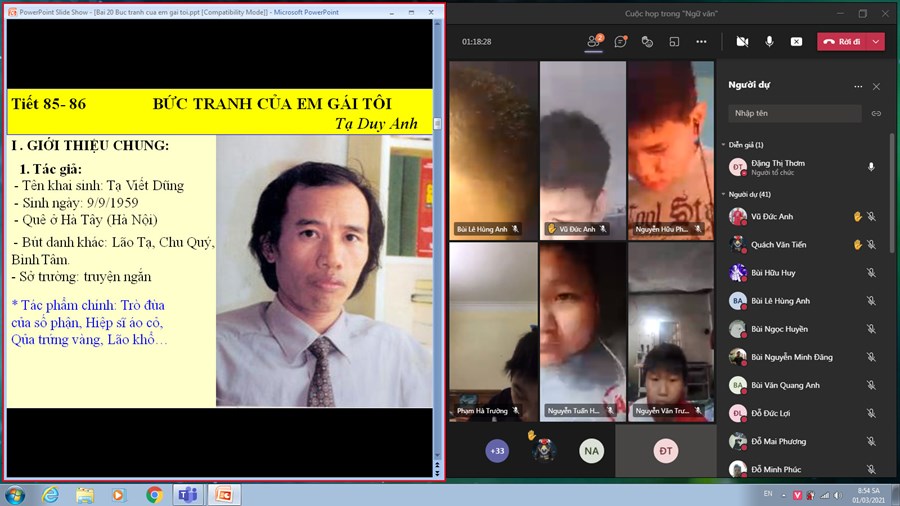This screenshot has height=506, width=900.
Task: Click the reactions and raise hand icon
Action: [x=647, y=42]
